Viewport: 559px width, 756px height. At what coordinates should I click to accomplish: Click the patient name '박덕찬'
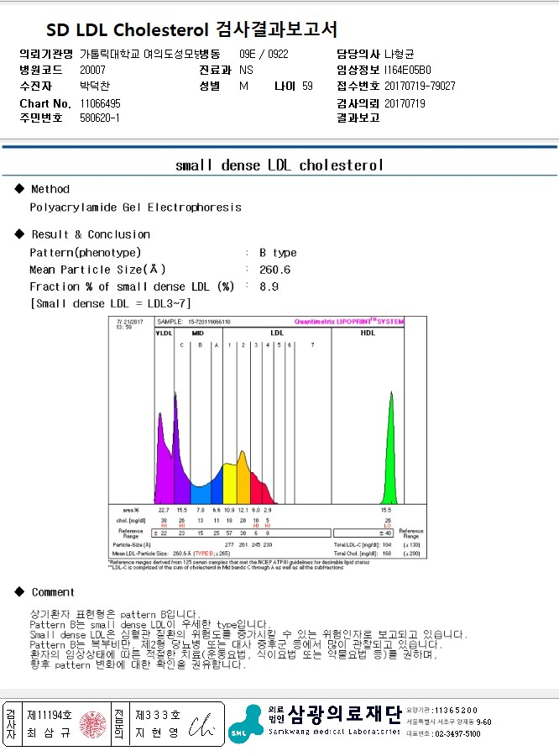(x=95, y=86)
